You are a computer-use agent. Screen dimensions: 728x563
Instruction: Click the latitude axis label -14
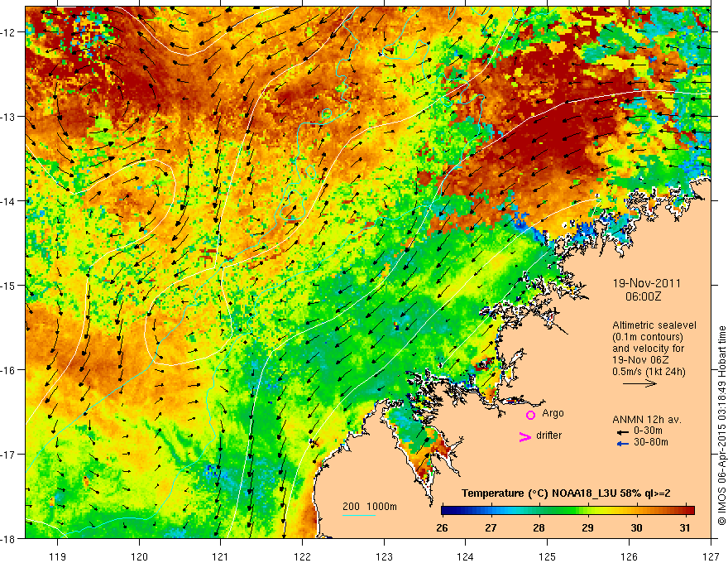tap(9, 201)
